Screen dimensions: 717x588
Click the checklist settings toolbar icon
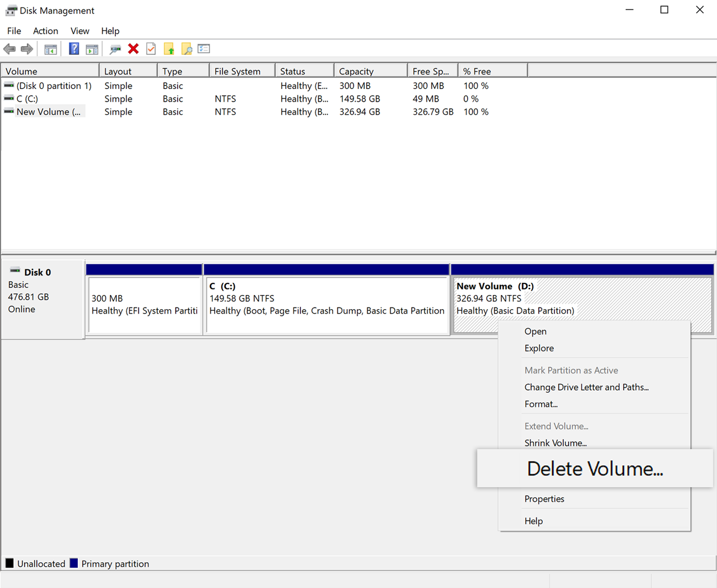[x=204, y=49]
